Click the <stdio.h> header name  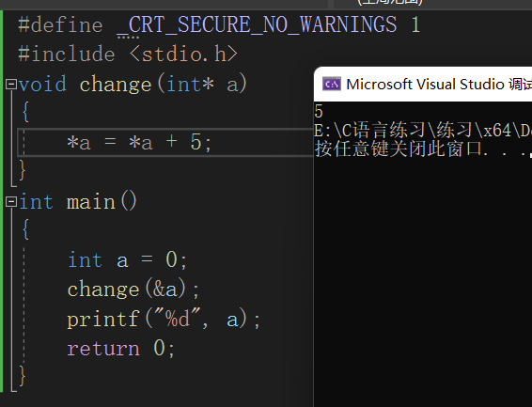click(x=183, y=55)
